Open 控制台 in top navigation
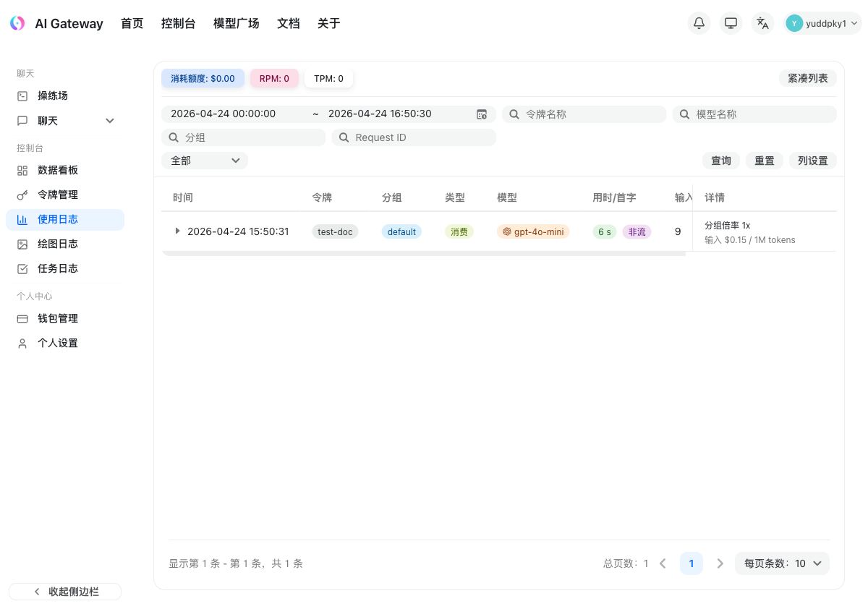Image resolution: width=868 pixels, height=609 pixels. [178, 23]
